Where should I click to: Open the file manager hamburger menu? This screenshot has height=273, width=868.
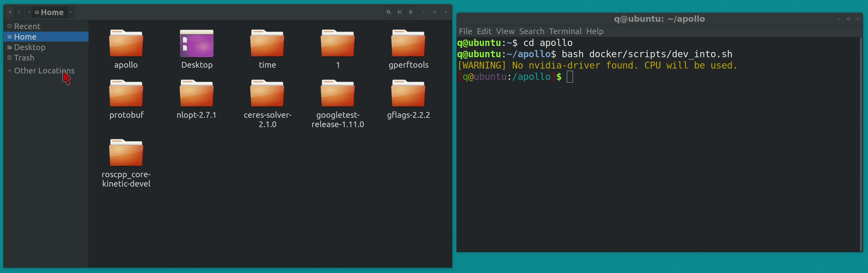click(x=411, y=12)
